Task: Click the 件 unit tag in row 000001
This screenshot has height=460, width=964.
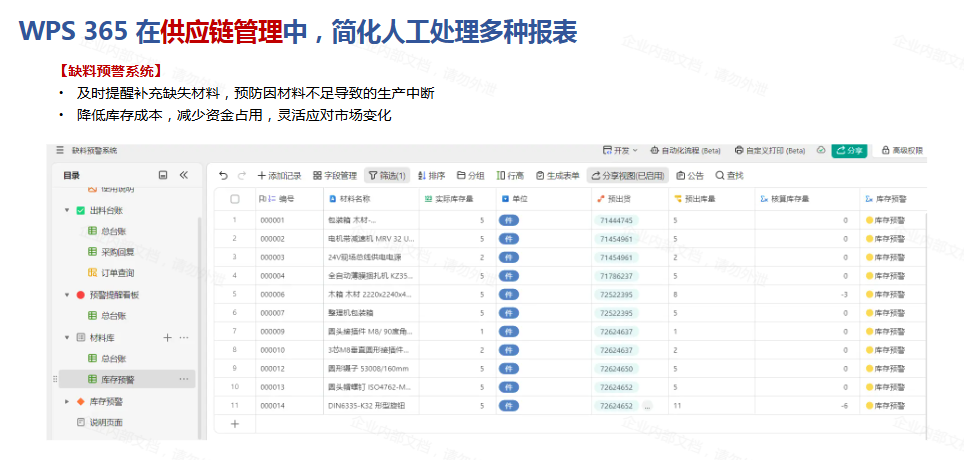Action: click(509, 220)
